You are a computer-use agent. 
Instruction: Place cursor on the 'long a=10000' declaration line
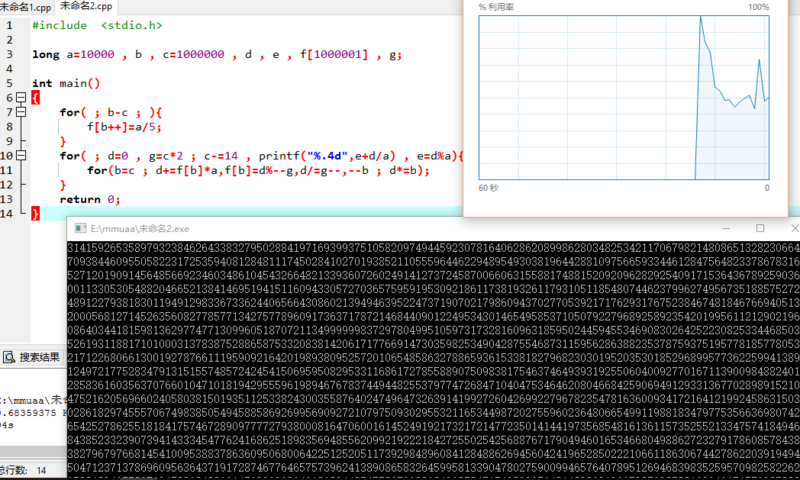pos(217,55)
